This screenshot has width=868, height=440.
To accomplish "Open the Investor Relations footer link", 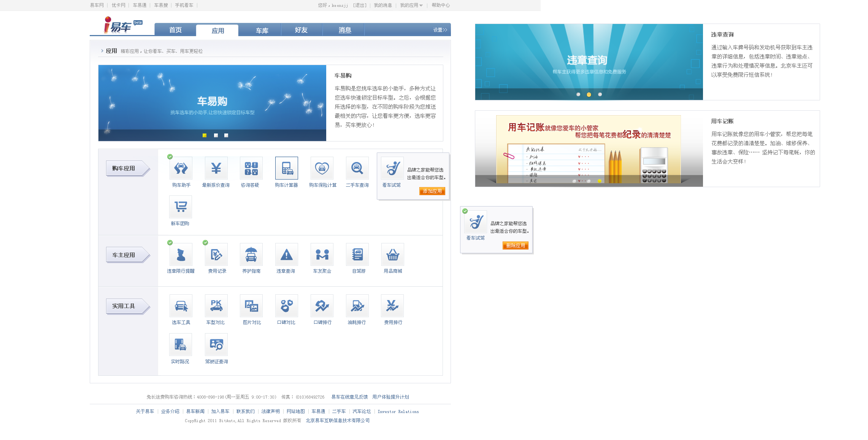I will (398, 411).
